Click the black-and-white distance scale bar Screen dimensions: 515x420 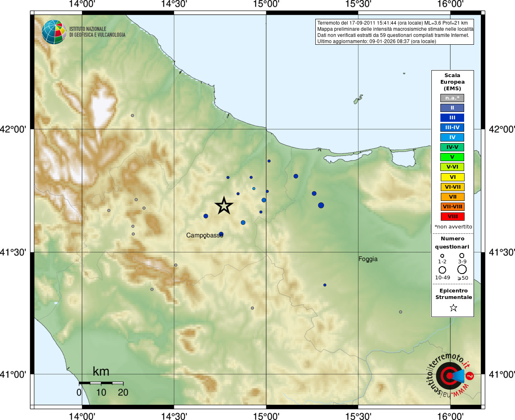(x=101, y=383)
